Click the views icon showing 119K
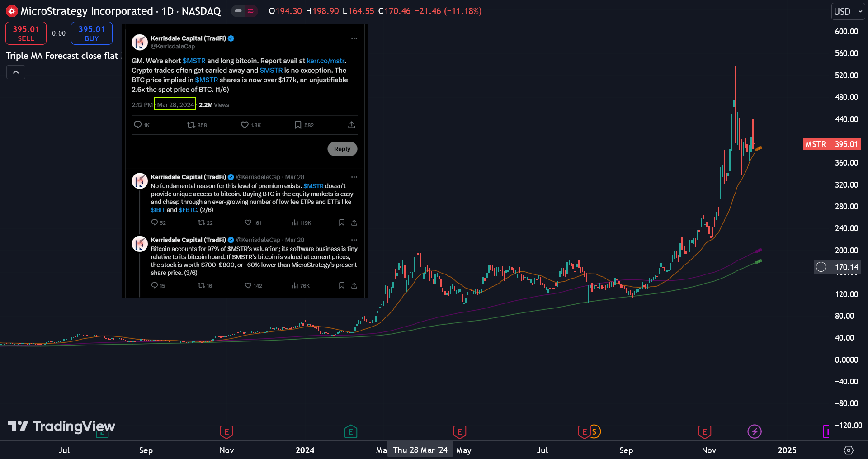 click(x=295, y=222)
